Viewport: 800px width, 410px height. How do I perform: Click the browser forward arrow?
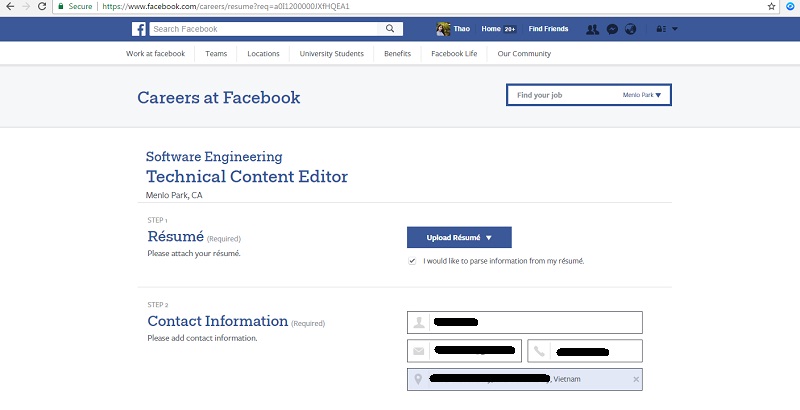[x=26, y=7]
